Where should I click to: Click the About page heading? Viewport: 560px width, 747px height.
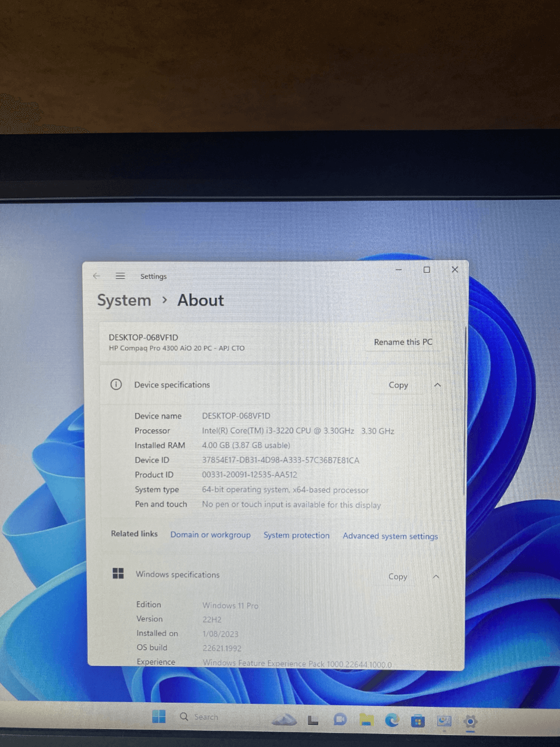click(x=200, y=300)
